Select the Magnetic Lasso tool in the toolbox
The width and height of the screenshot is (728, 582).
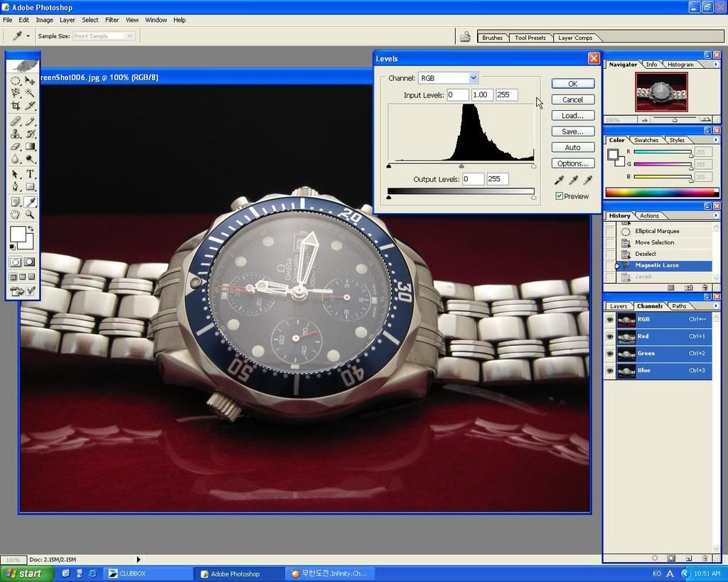pos(16,93)
